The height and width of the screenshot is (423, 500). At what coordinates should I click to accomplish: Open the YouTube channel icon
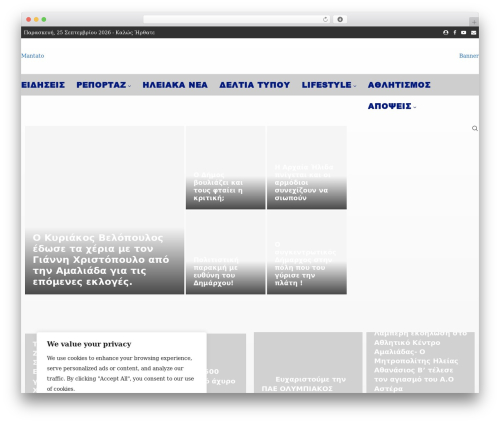coord(464,32)
